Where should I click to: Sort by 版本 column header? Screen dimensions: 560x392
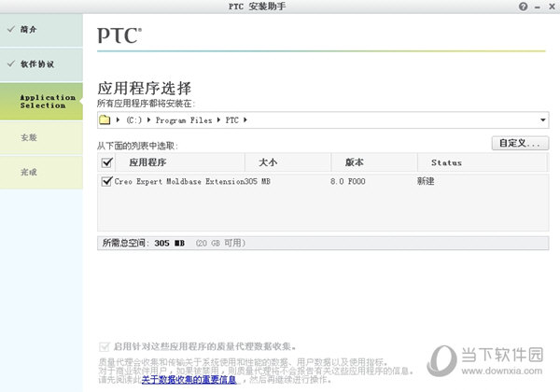374,162
